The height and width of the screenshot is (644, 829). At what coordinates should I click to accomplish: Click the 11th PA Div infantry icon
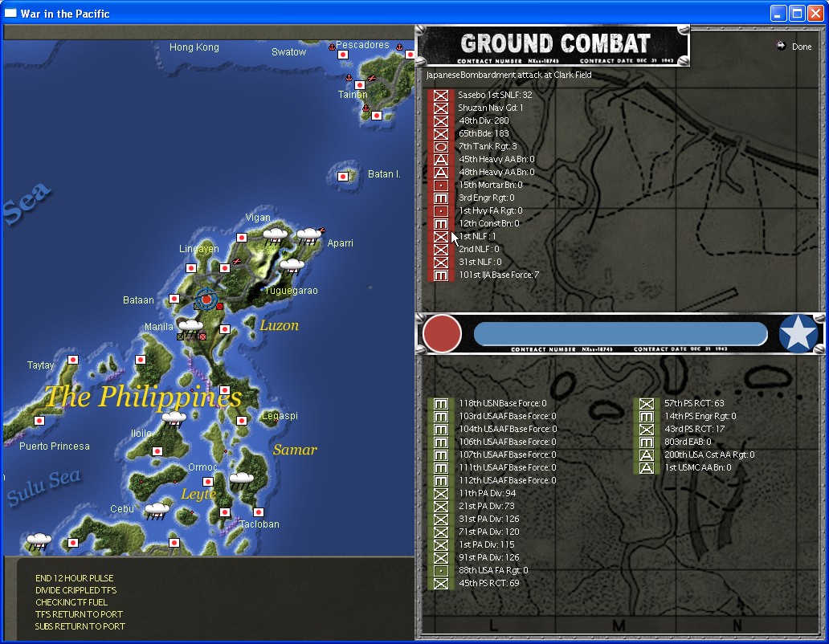tap(441, 494)
